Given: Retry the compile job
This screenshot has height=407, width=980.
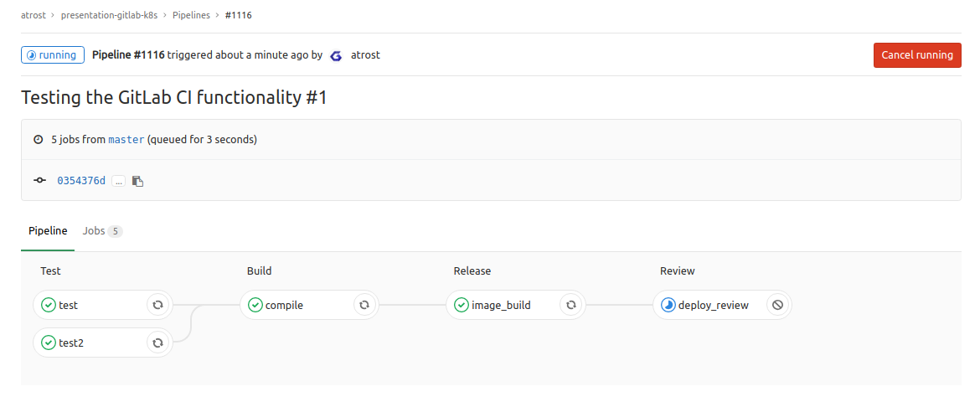Looking at the screenshot, I should pyautogui.click(x=364, y=305).
